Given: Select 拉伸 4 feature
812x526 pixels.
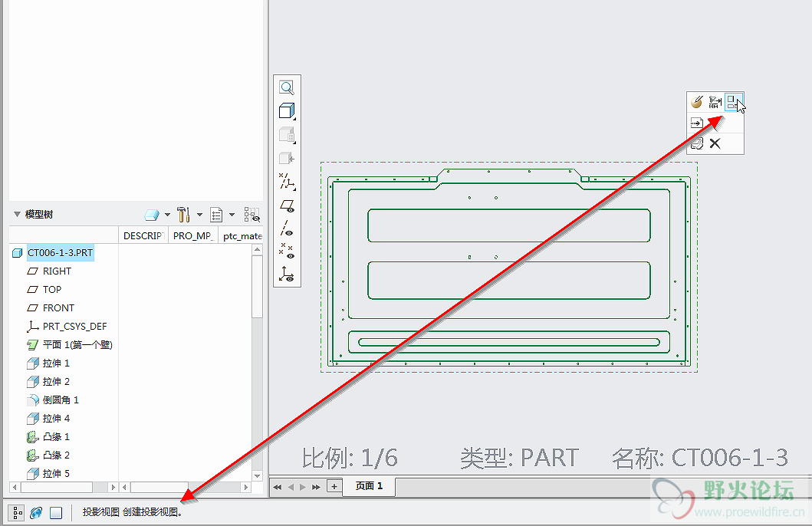Looking at the screenshot, I should point(56,419).
